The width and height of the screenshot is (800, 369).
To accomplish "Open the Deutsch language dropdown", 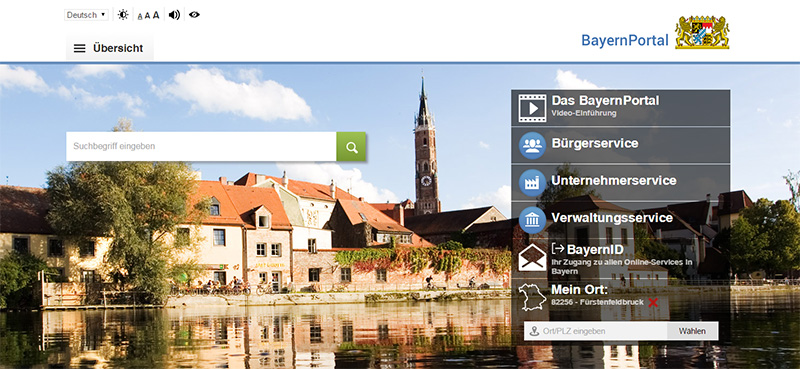I will (x=86, y=15).
